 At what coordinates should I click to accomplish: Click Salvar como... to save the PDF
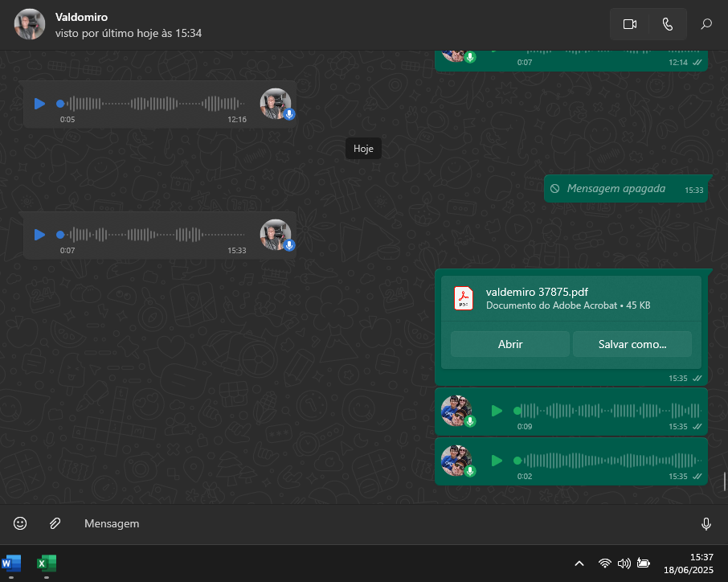[x=632, y=344]
